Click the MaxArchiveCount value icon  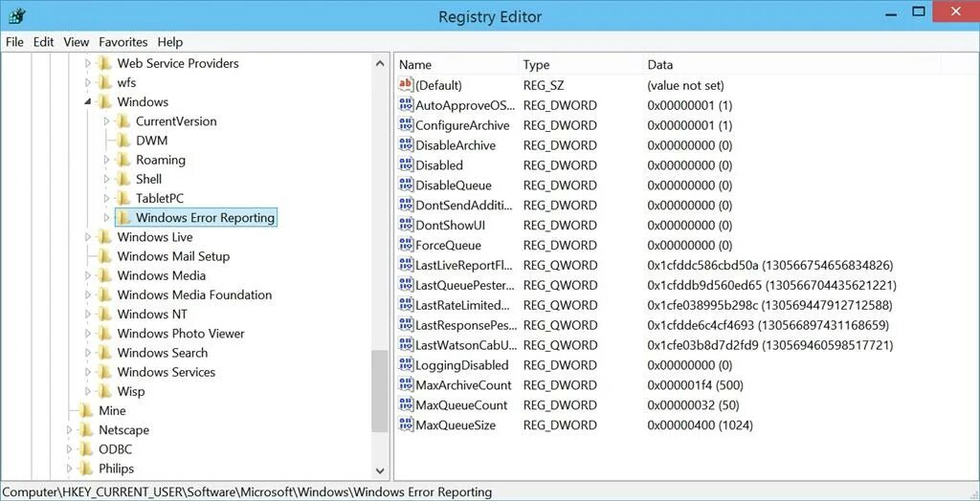406,384
